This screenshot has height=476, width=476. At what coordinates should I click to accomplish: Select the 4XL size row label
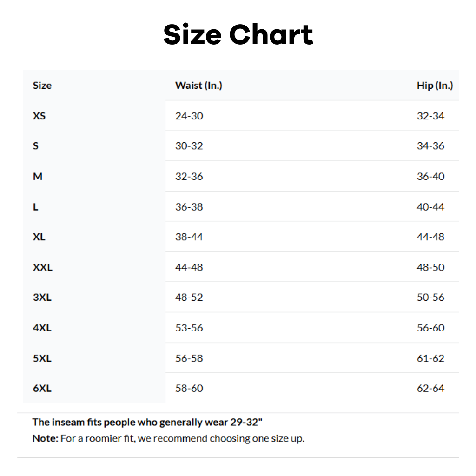point(42,328)
